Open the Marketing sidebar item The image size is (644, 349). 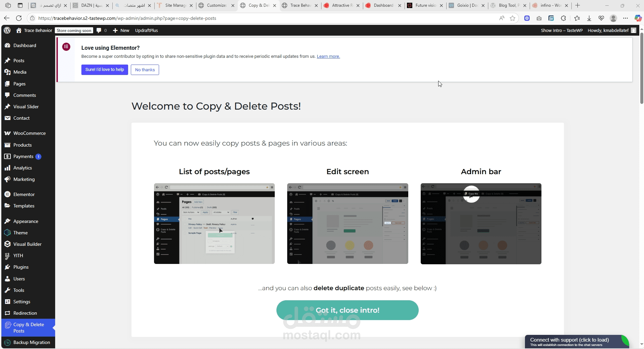coord(28,179)
